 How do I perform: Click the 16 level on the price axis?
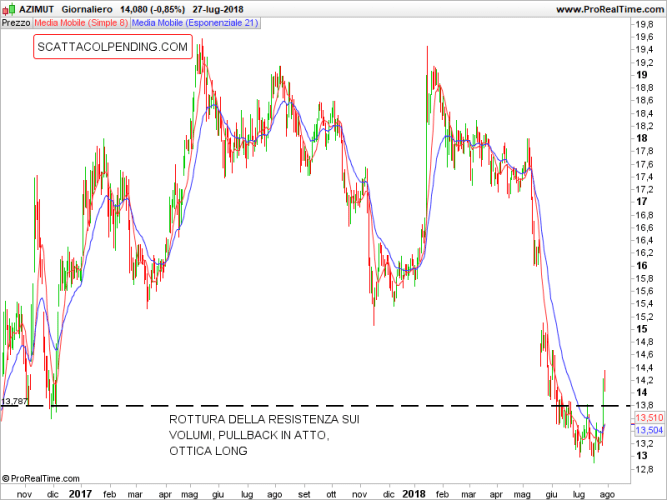tap(641, 266)
